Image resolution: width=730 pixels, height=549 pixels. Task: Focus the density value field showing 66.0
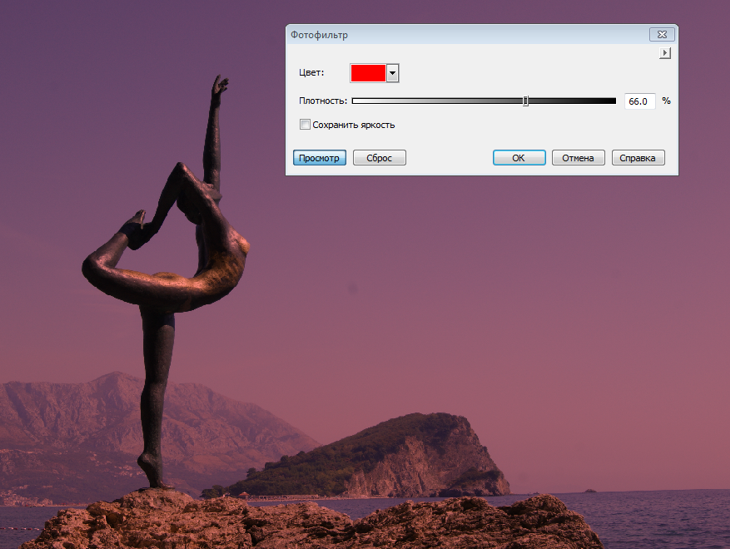[x=638, y=101]
